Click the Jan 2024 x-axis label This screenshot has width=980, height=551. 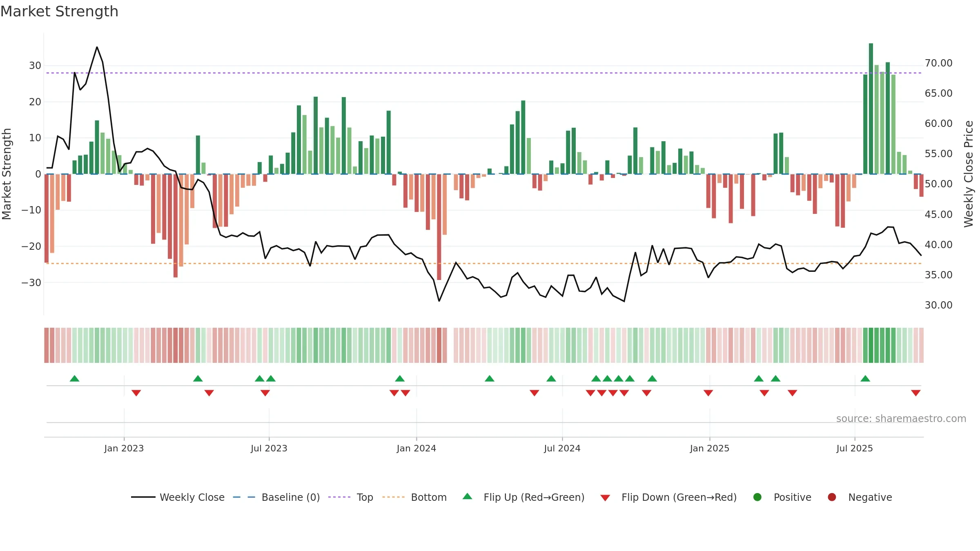tap(416, 448)
